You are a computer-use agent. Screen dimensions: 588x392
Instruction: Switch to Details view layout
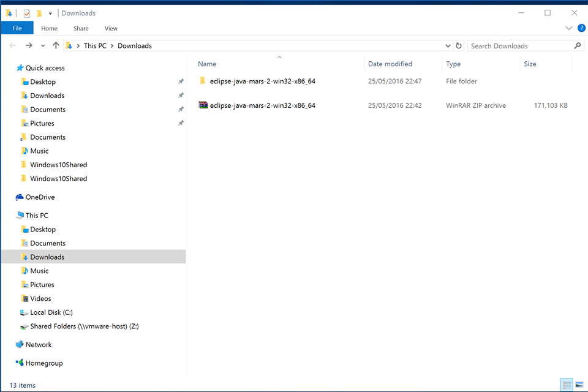point(567,385)
